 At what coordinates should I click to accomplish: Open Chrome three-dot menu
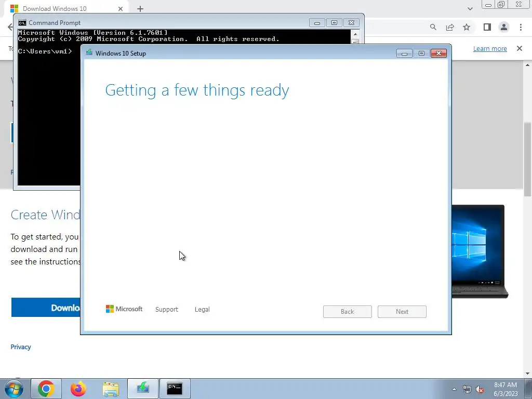click(x=521, y=27)
